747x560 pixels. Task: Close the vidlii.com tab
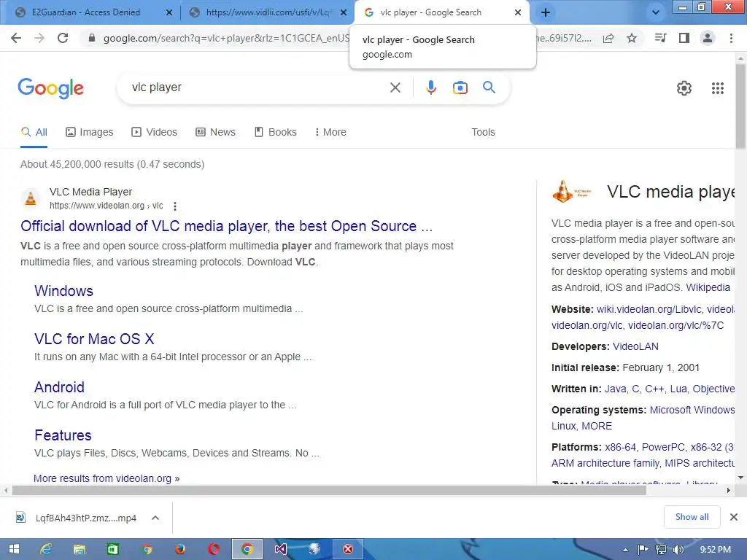(x=344, y=13)
